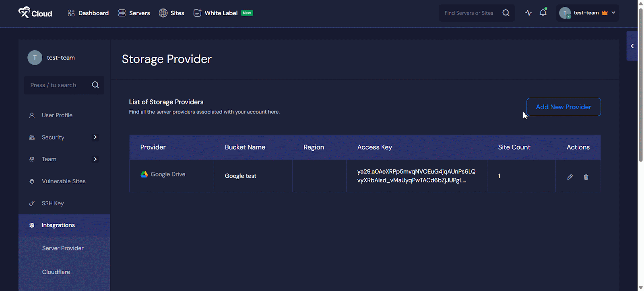644x291 pixels.
Task: Open the White Label section
Action: [221, 13]
